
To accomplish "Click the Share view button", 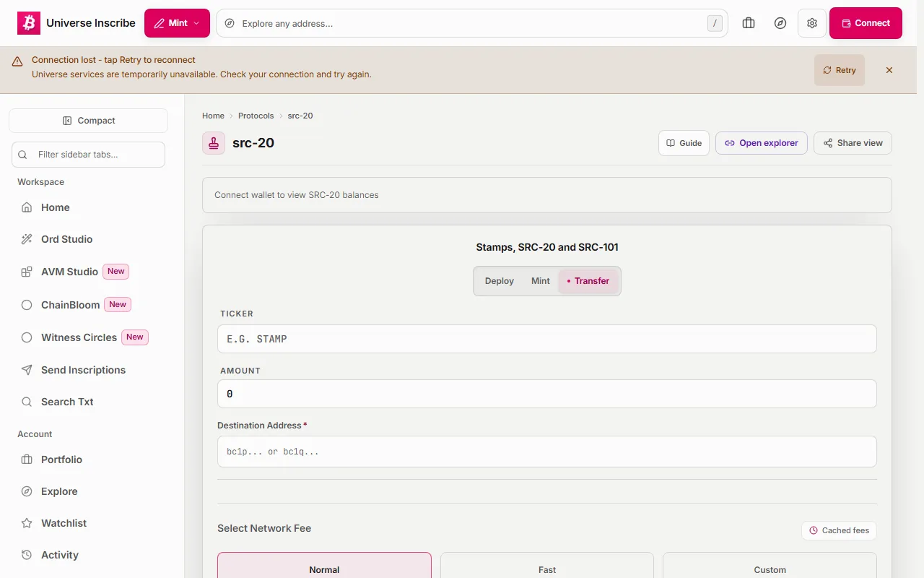I will click(853, 143).
